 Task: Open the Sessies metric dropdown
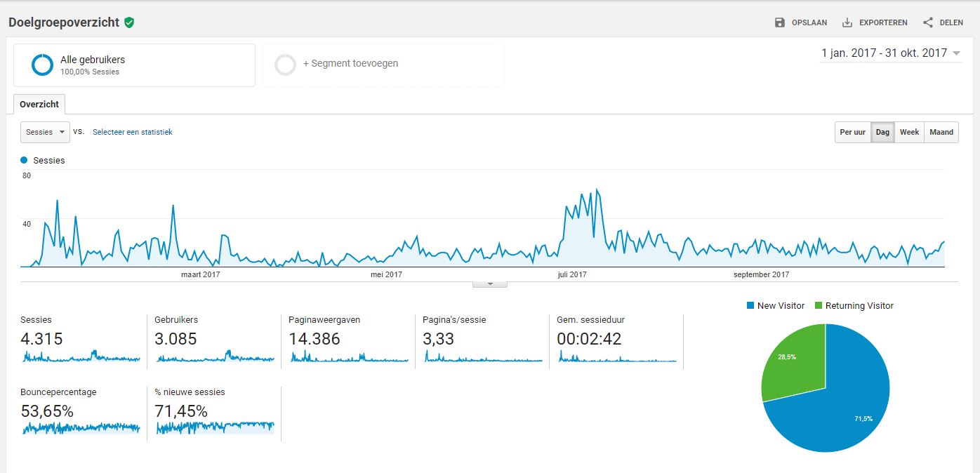(45, 132)
